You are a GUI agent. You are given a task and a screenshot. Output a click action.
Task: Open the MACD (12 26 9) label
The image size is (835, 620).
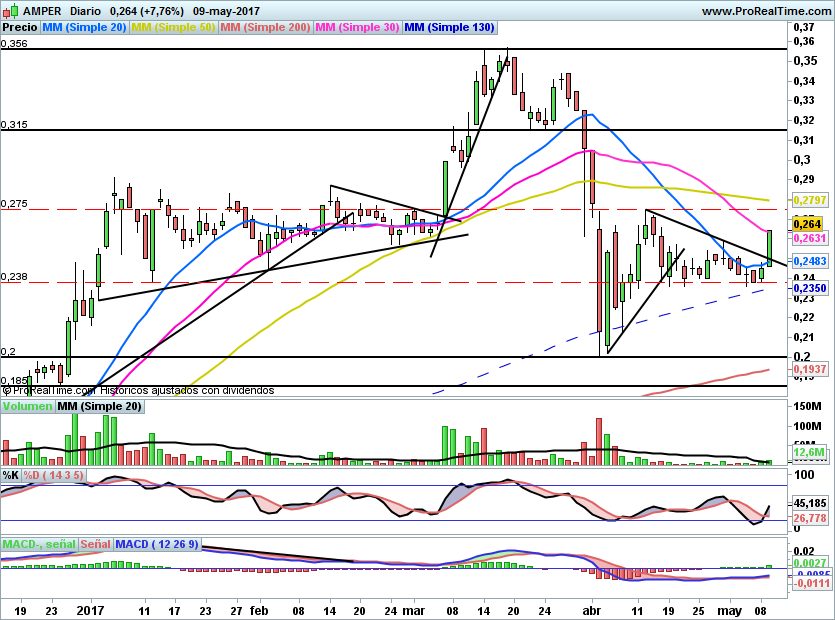pyautogui.click(x=158, y=544)
